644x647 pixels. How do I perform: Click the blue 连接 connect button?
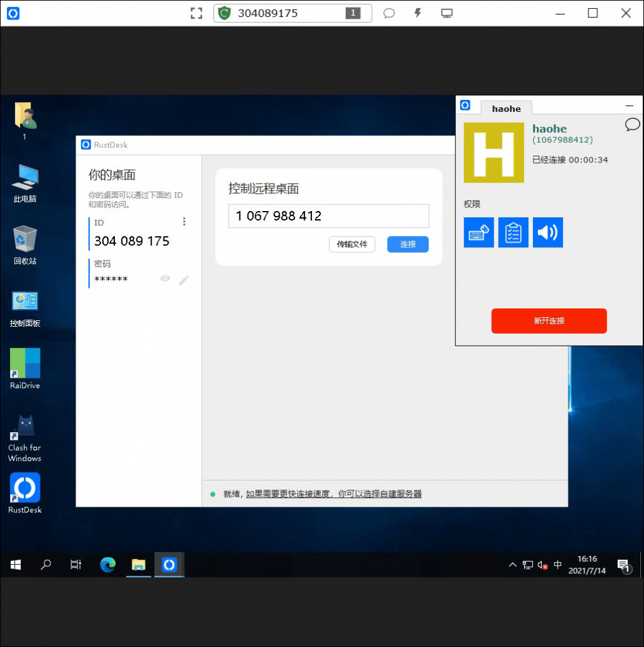coord(408,245)
